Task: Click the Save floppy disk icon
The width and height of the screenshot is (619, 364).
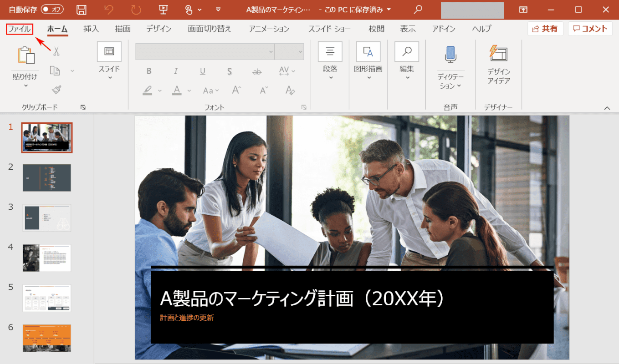Action: tap(82, 10)
